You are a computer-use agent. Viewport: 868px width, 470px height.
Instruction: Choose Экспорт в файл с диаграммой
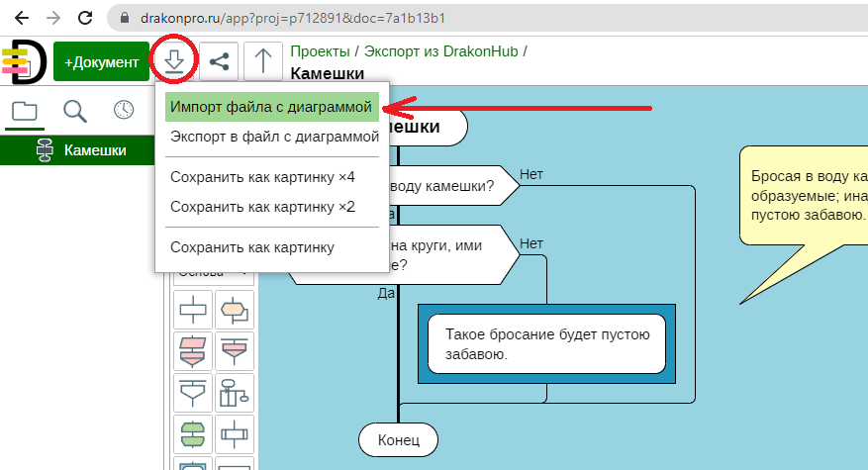pos(274,137)
